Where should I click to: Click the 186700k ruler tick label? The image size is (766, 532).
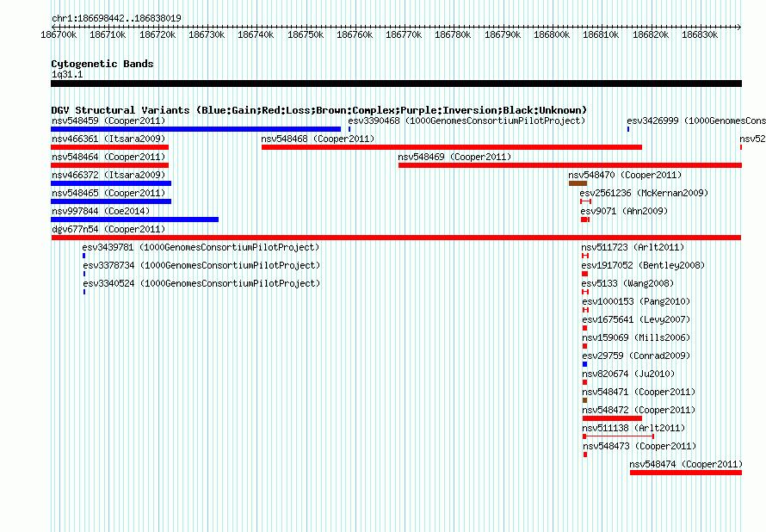tap(59, 34)
